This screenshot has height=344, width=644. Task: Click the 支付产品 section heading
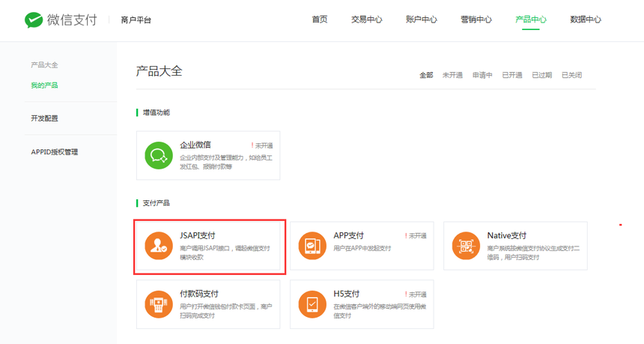pyautogui.click(x=156, y=203)
